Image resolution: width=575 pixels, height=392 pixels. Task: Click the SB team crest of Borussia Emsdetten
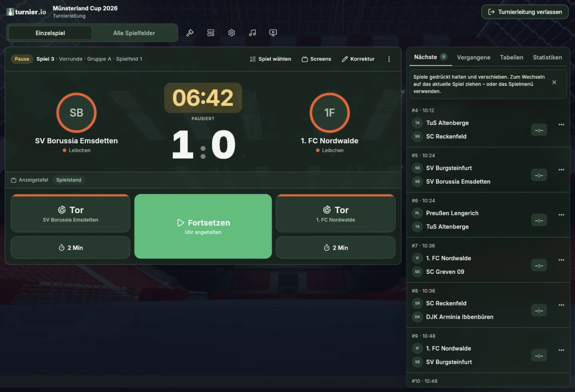76,113
